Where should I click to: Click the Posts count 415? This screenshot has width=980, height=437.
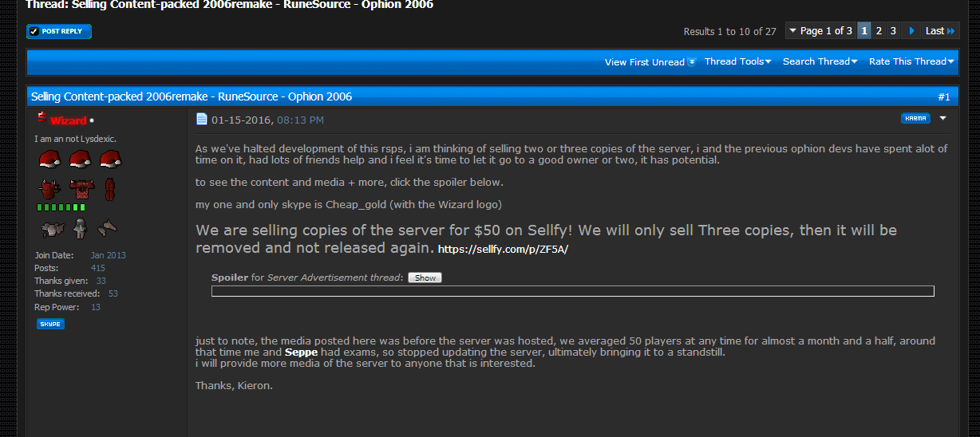[x=97, y=268]
